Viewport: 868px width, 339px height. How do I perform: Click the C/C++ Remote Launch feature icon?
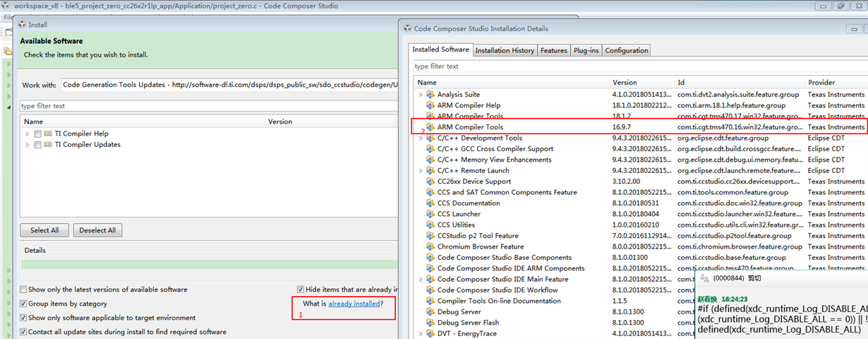pyautogui.click(x=430, y=171)
